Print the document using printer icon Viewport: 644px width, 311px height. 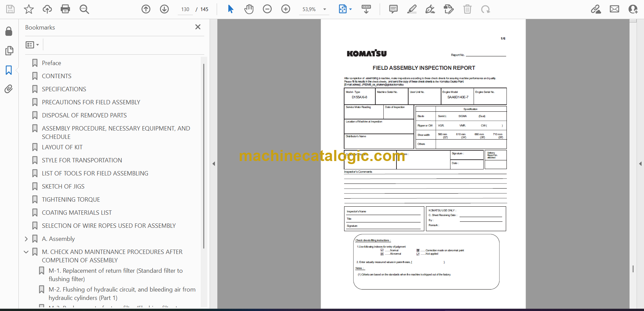click(65, 9)
